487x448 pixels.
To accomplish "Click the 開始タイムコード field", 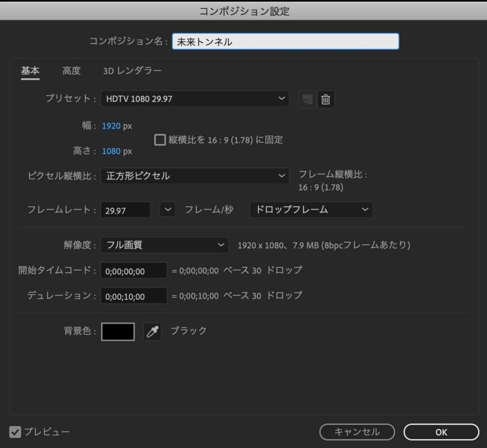I will tap(134, 271).
